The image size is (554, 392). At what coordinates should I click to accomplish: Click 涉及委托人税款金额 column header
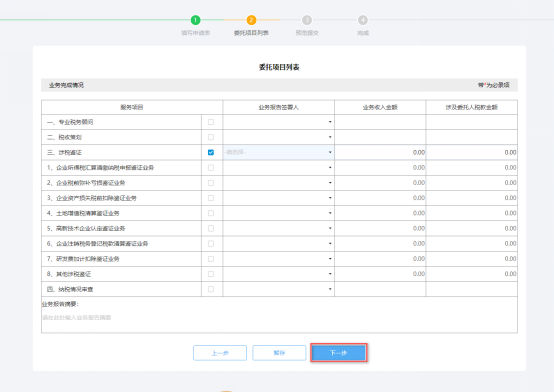472,107
